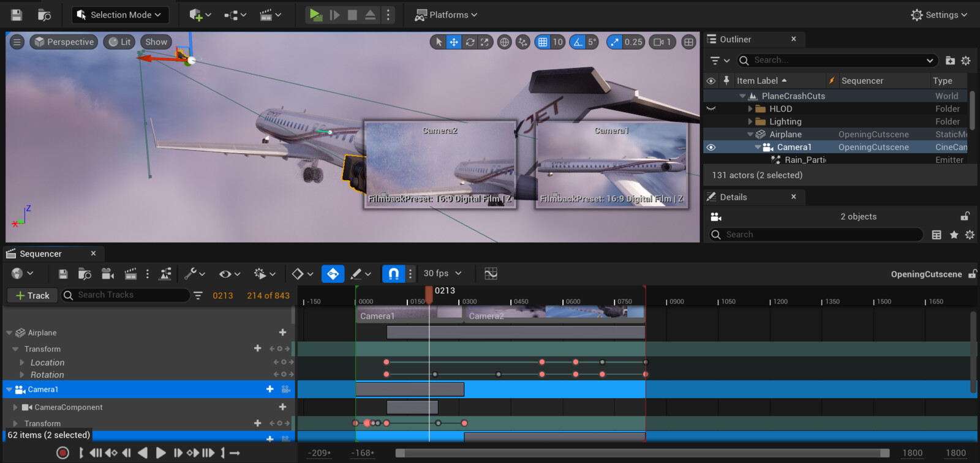Save the sequence in Sequencer toolbar
The height and width of the screenshot is (463, 980).
tap(63, 274)
